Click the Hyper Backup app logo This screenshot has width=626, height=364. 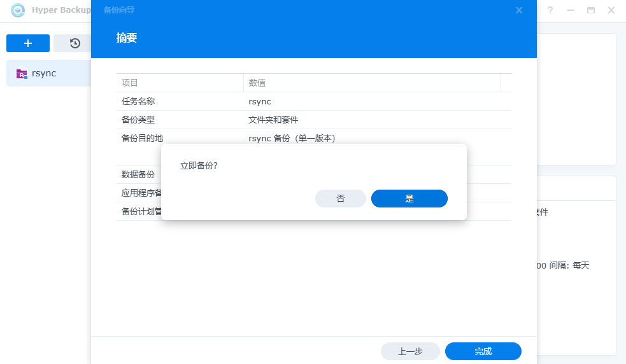[x=18, y=10]
